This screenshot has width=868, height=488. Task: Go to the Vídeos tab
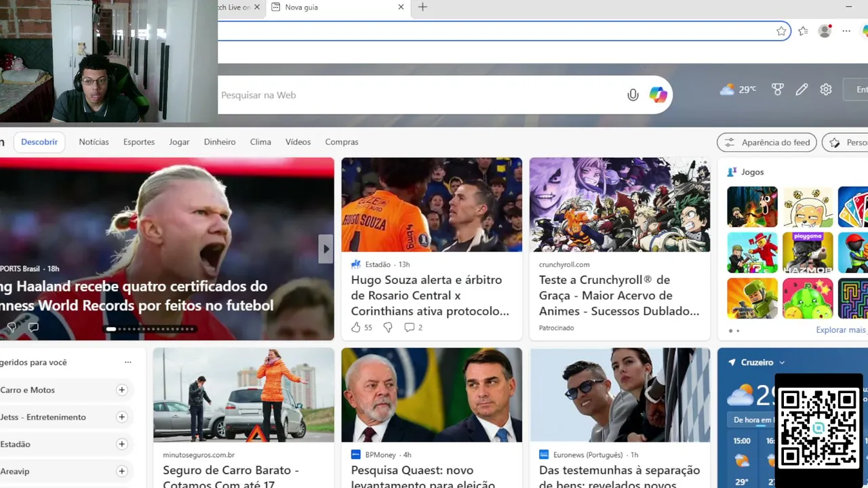coord(298,142)
